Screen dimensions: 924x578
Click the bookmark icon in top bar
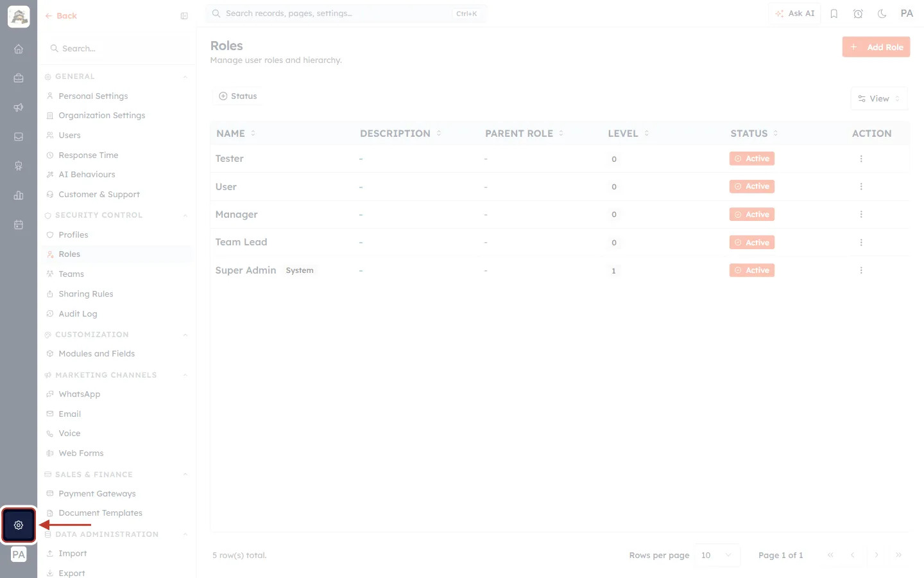tap(834, 13)
